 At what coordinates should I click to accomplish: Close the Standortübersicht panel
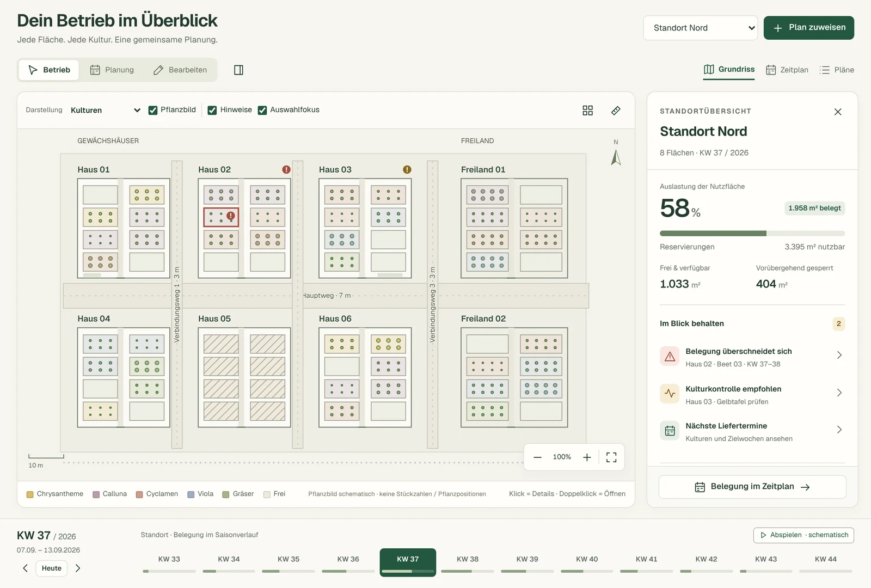838,112
